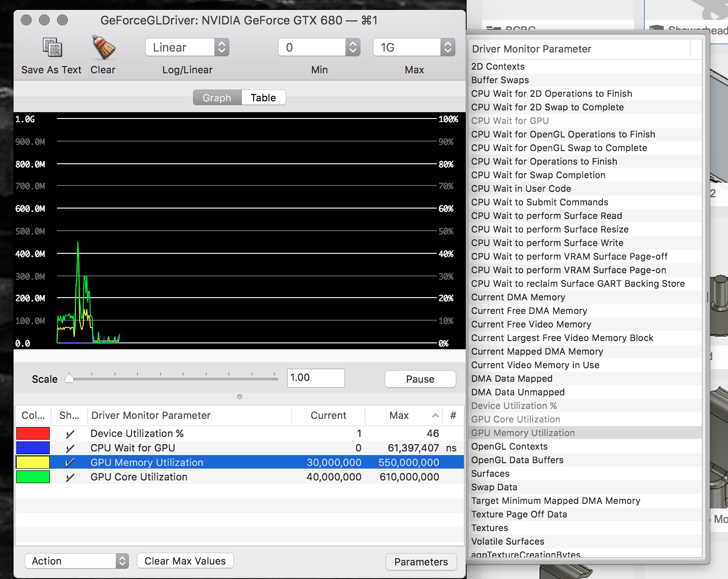This screenshot has height=579, width=728.
Task: Select CPU Wait for Swap Completion parameter
Action: [x=585, y=175]
